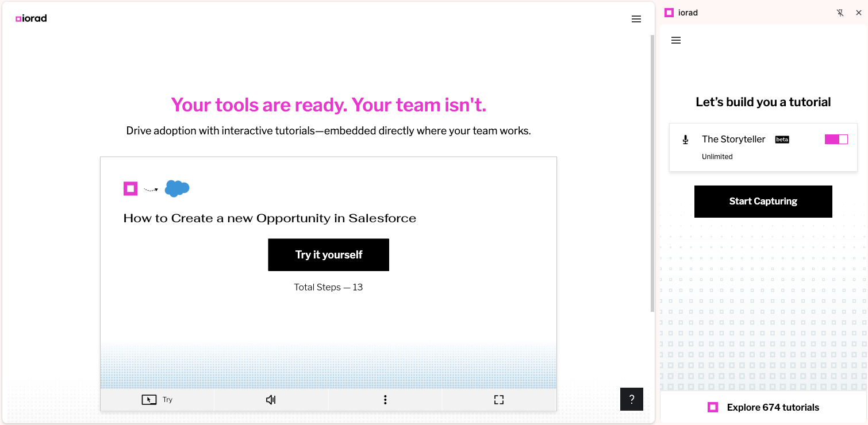Click Start Capturing button

pyautogui.click(x=763, y=202)
